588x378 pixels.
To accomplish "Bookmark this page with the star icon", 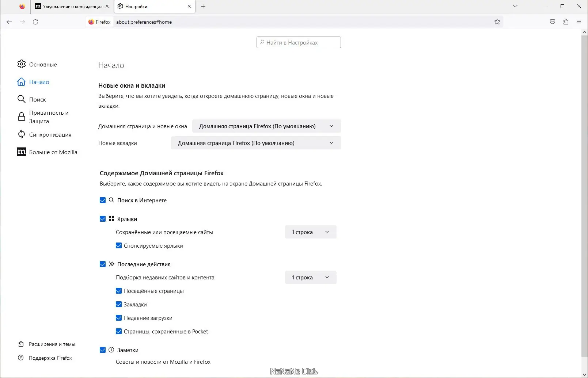I will click(x=497, y=22).
